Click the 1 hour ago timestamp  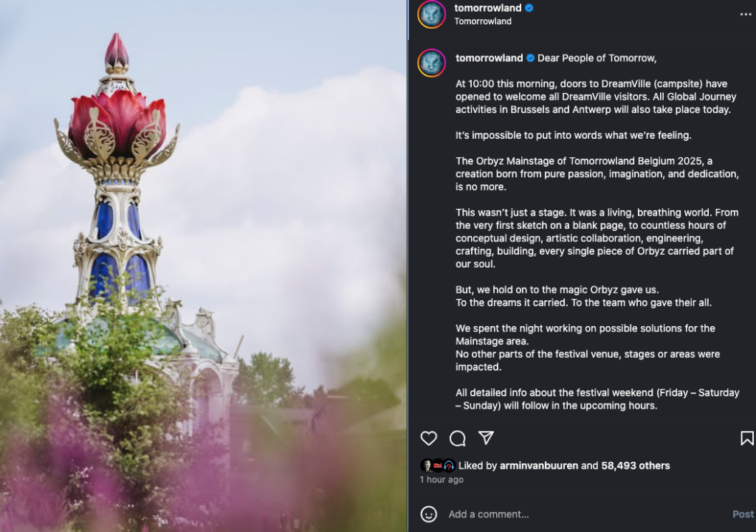pos(441,480)
